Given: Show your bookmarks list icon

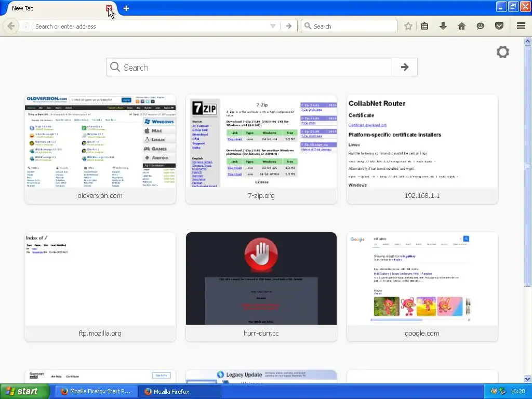Looking at the screenshot, I should (424, 26).
